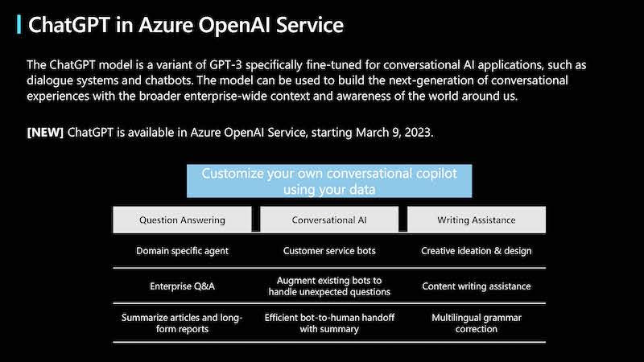Click Content writing assistance text

coord(477,286)
